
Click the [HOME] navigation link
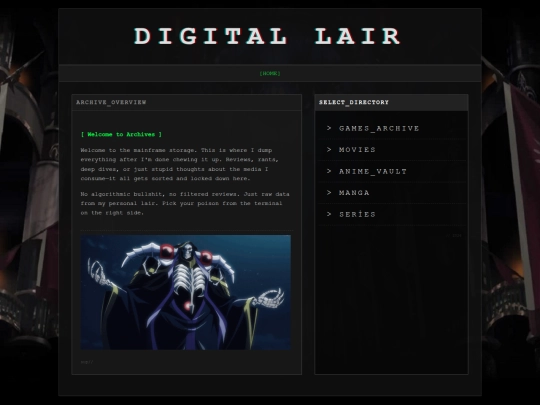pyautogui.click(x=270, y=73)
